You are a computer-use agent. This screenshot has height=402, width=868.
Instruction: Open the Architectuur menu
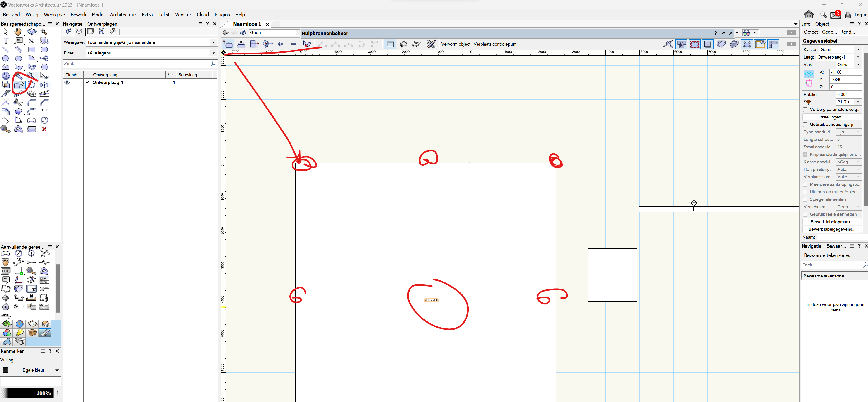pyautogui.click(x=123, y=15)
